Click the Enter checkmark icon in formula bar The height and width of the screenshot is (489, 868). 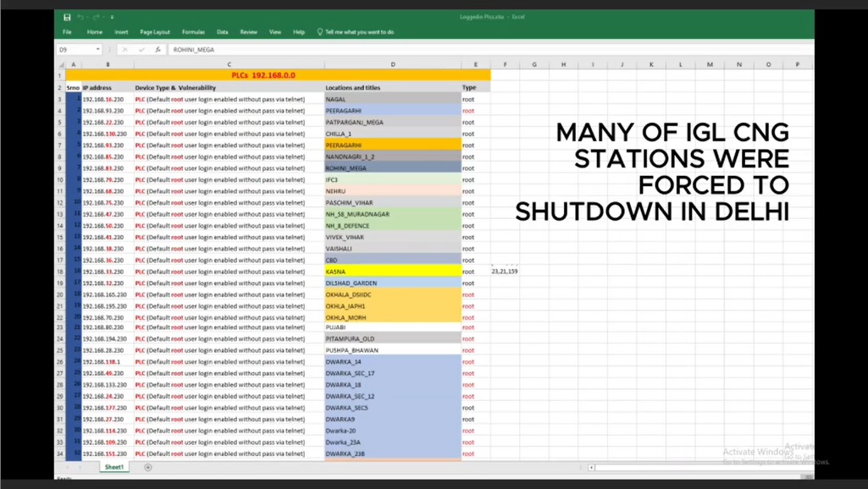point(141,49)
